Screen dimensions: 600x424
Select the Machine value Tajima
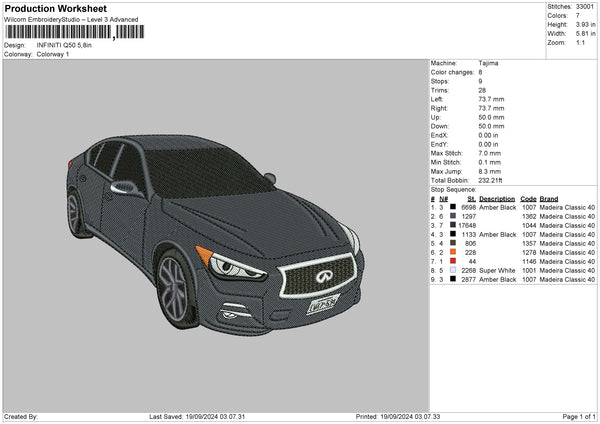pos(489,63)
